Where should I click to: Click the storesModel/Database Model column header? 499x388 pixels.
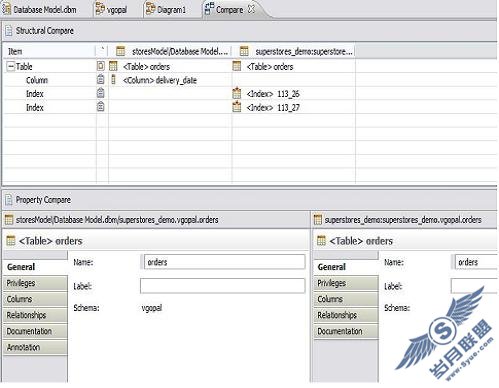(x=170, y=51)
